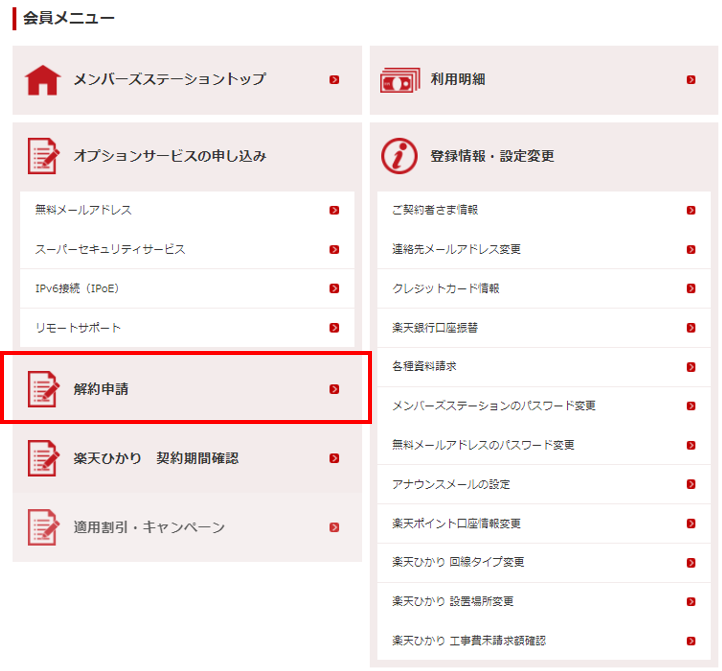Click the arrow next to 無料メールアドレスのパスワード変更
Screen dimensions: 722x671
tap(691, 445)
